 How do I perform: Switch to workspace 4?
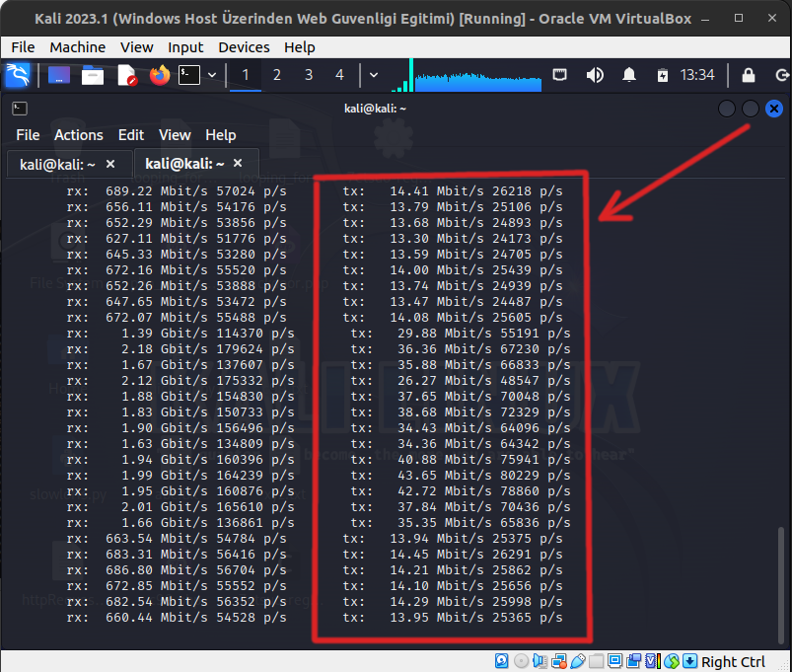(x=339, y=75)
